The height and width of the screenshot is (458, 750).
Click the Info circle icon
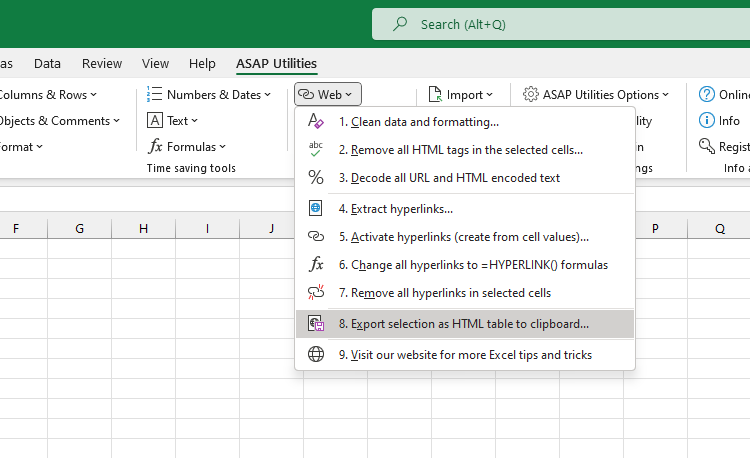point(706,120)
